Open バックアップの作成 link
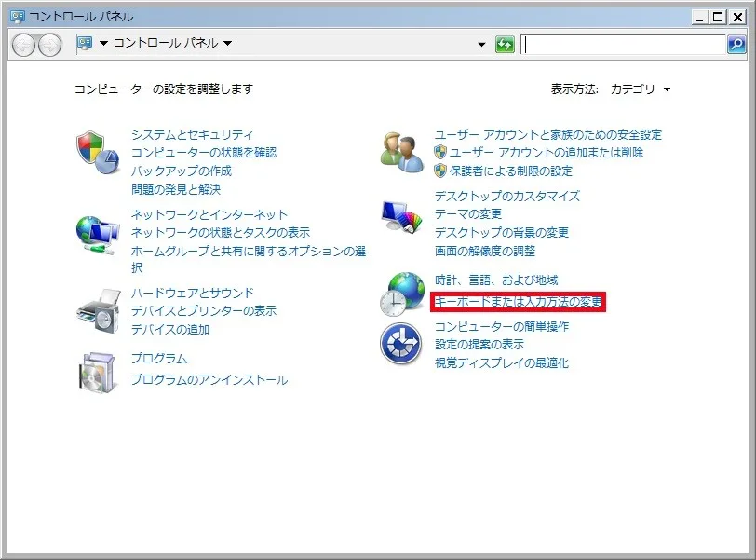The height and width of the screenshot is (560, 756). click(182, 171)
